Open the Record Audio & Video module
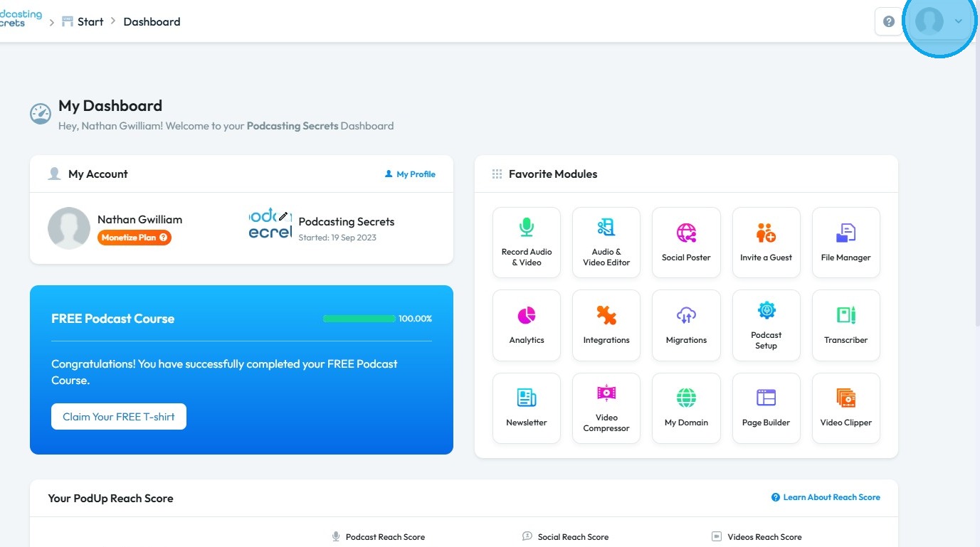The width and height of the screenshot is (980, 547). (x=527, y=242)
